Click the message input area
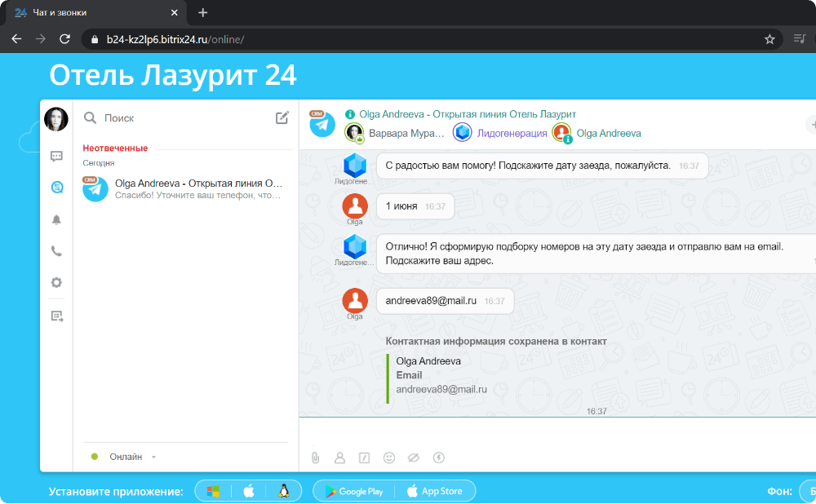The image size is (816, 504). point(558,433)
